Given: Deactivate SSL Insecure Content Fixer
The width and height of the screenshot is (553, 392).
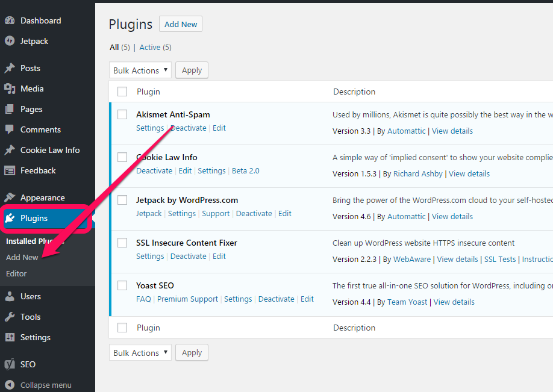Looking at the screenshot, I should (189, 257).
